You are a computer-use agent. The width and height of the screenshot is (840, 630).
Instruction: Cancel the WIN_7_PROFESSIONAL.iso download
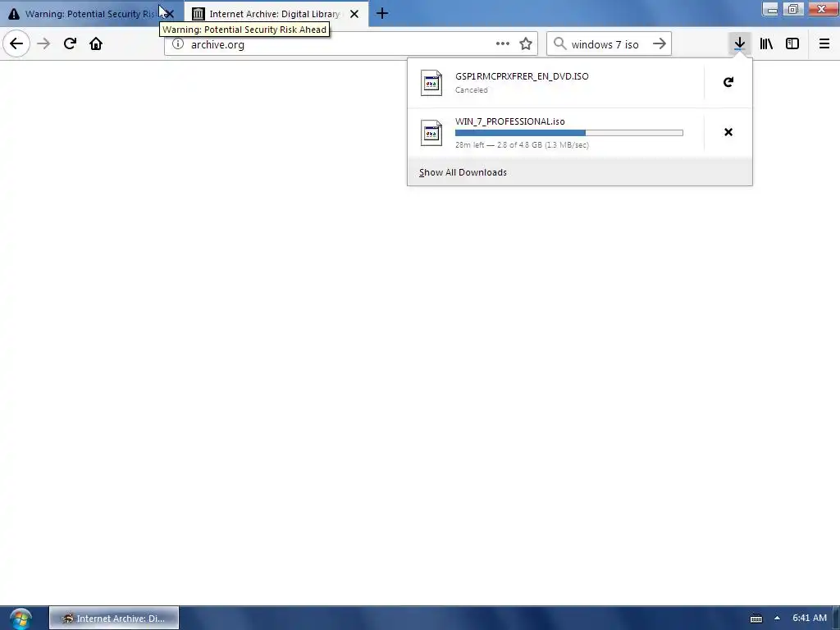pos(728,132)
